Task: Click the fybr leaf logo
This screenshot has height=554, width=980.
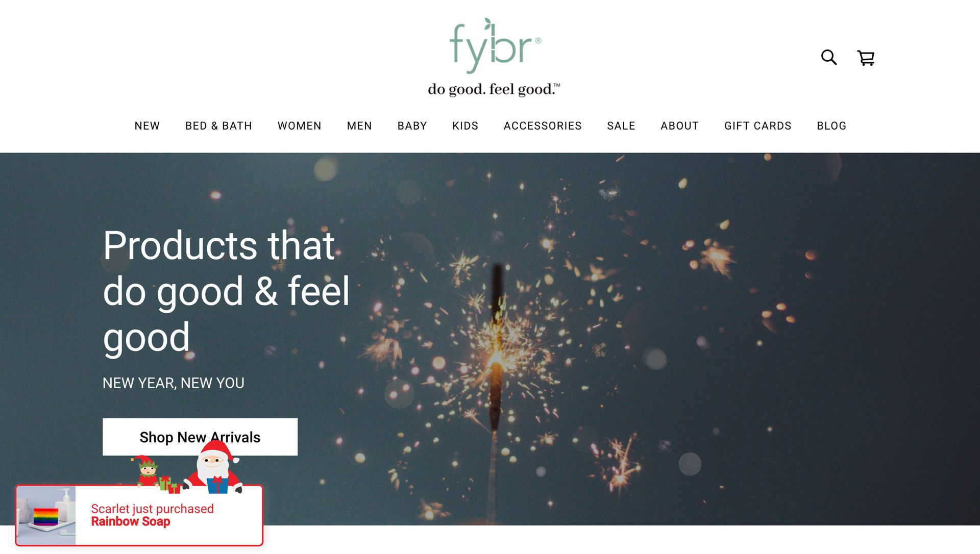Action: 495,45
